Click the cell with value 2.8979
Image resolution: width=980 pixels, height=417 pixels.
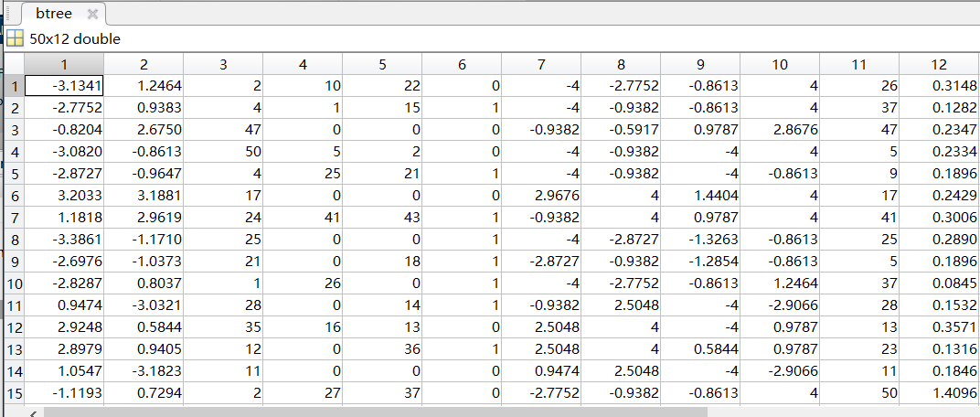[64, 349]
